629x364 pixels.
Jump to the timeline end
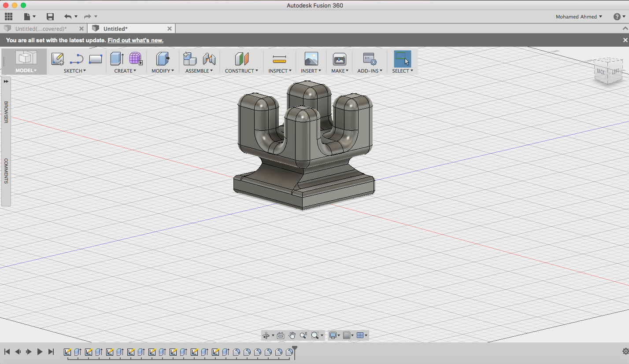tap(51, 352)
